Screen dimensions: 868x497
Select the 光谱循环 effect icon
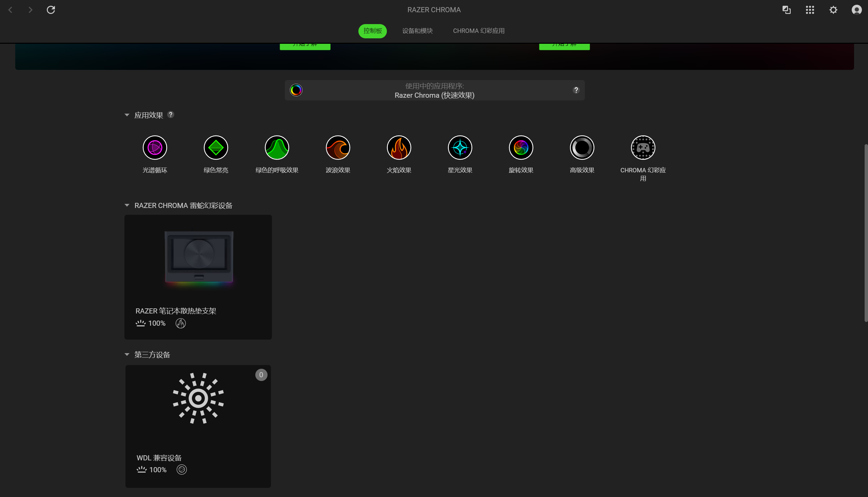click(155, 147)
